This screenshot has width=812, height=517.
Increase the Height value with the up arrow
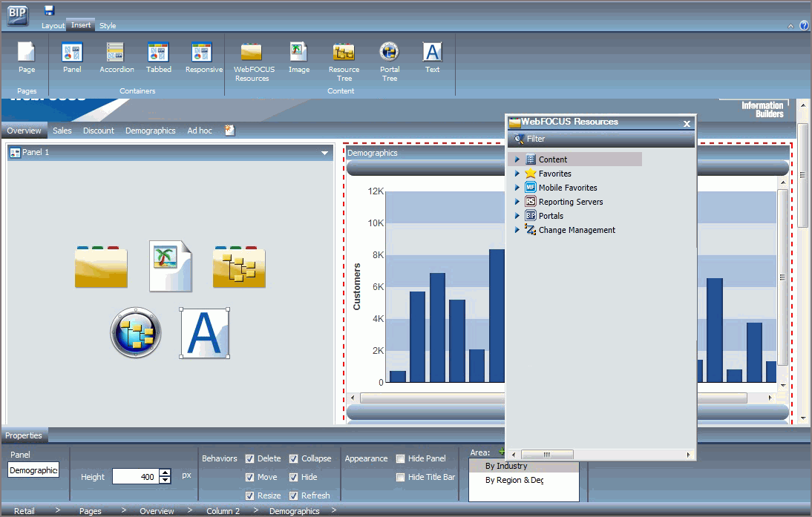pyautogui.click(x=166, y=472)
